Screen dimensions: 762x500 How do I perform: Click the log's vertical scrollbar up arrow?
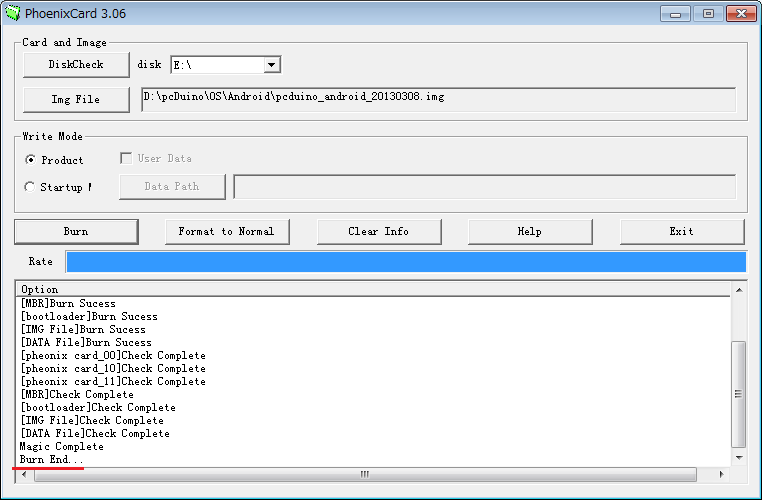pos(739,290)
